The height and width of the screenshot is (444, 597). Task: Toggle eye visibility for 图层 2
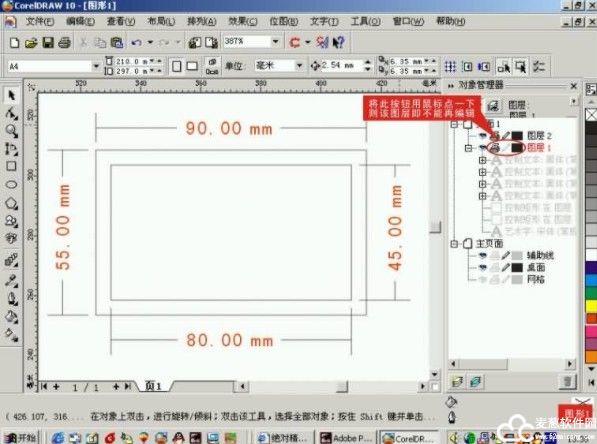coord(483,136)
